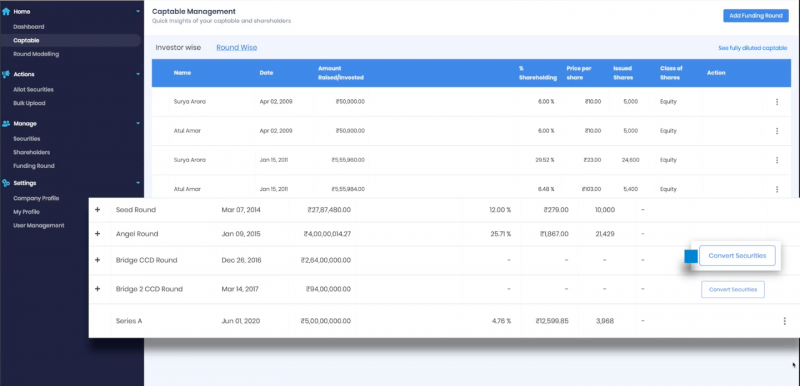Screen dimensions: 800x386
Task: Open action menu for Atul Amar Jan 15 row
Action: tap(777, 189)
